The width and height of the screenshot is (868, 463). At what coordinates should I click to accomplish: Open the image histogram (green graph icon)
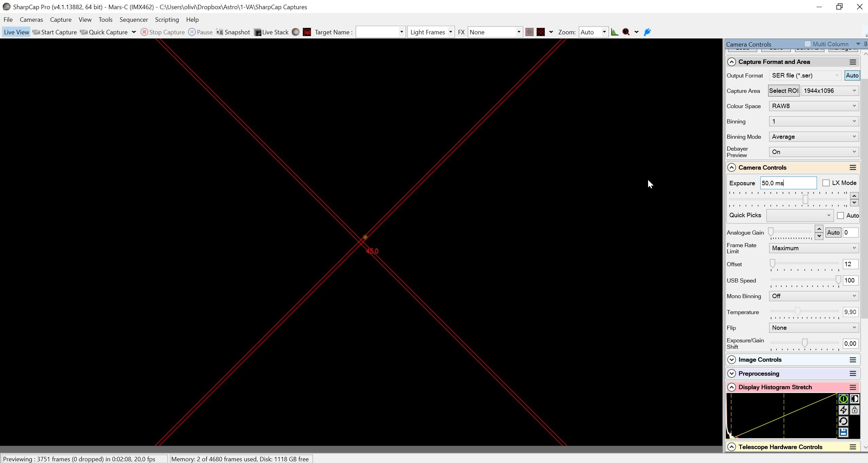point(614,32)
